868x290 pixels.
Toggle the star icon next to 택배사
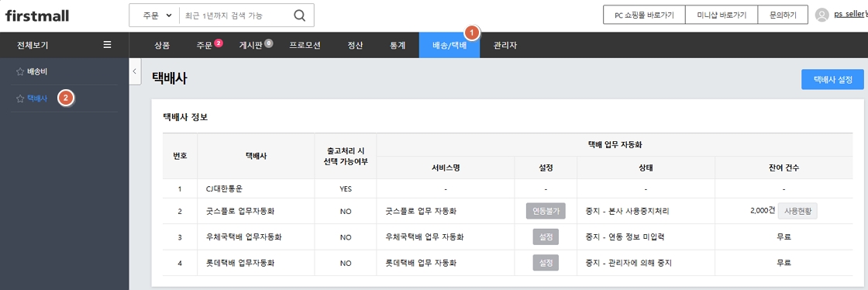coord(20,98)
